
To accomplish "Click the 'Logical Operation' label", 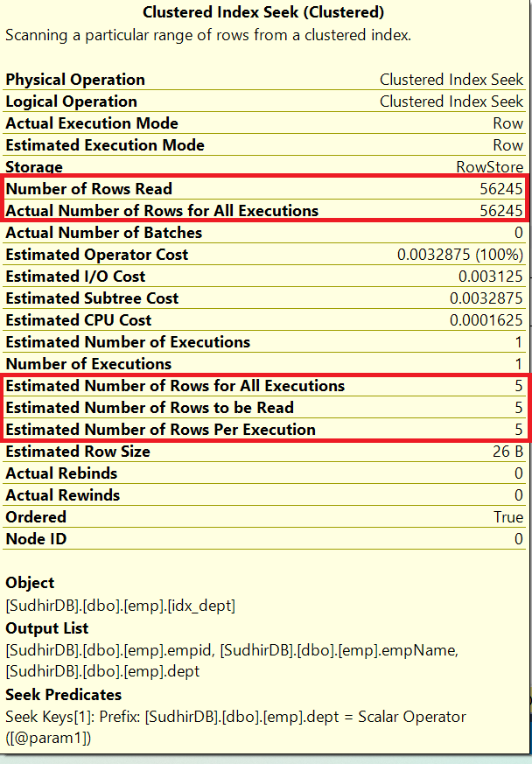I will pyautogui.click(x=71, y=102).
